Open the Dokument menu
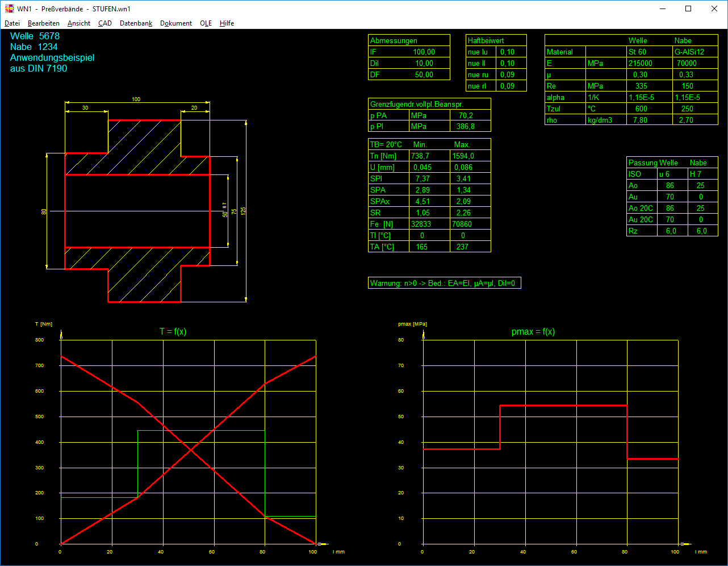This screenshot has height=566, width=728. point(176,23)
